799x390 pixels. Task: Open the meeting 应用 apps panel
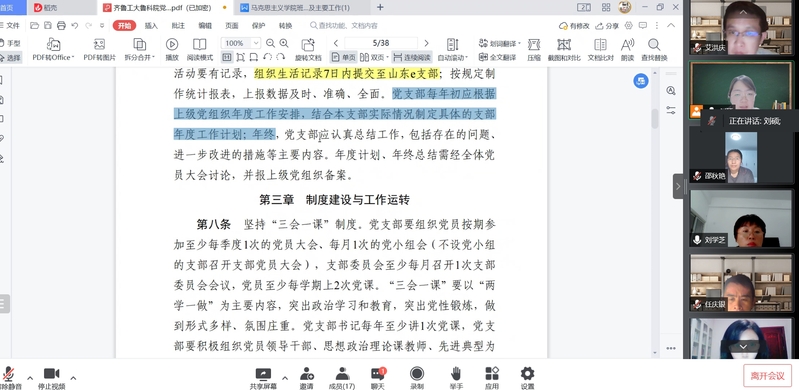coord(492,379)
